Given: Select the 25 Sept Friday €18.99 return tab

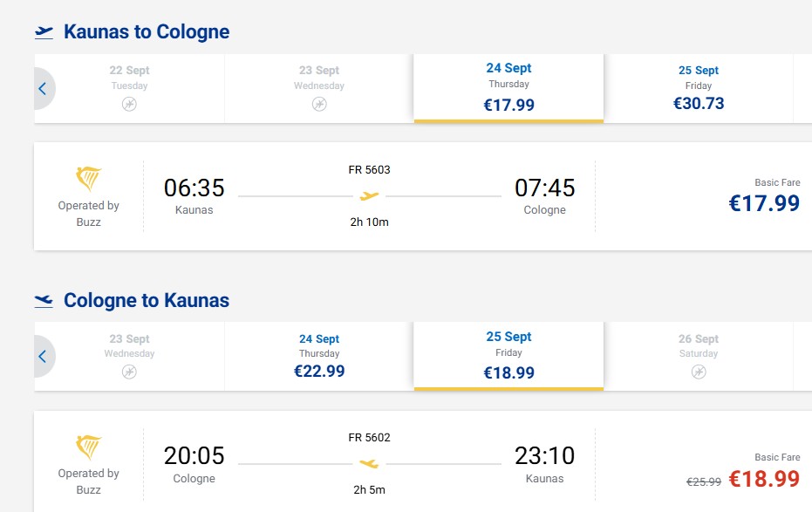Looking at the screenshot, I should click(x=508, y=356).
